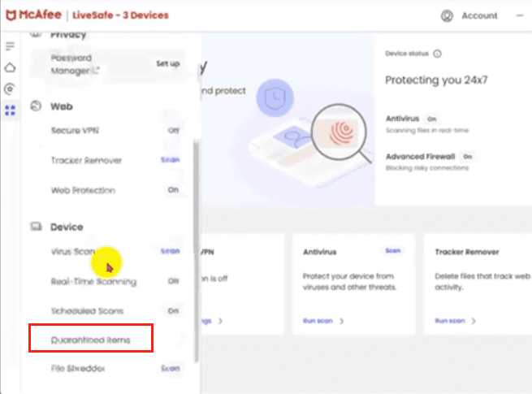Click Scan next to Virus Scan
Viewport: 532px width, 394px height.
170,251
